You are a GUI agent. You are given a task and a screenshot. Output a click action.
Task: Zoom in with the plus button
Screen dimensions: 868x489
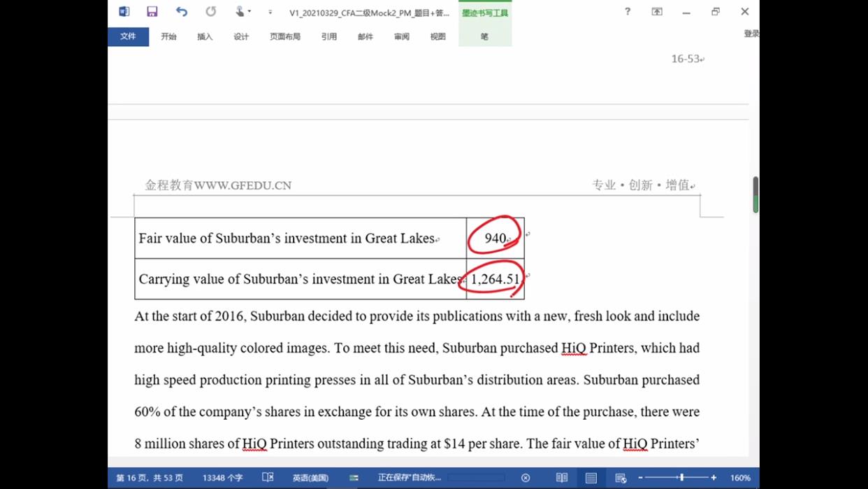coord(714,478)
